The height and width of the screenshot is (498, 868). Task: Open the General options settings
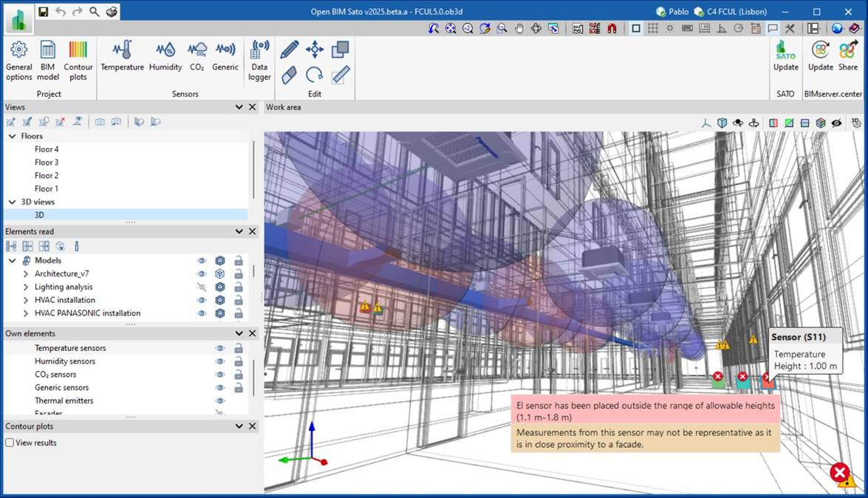point(19,60)
